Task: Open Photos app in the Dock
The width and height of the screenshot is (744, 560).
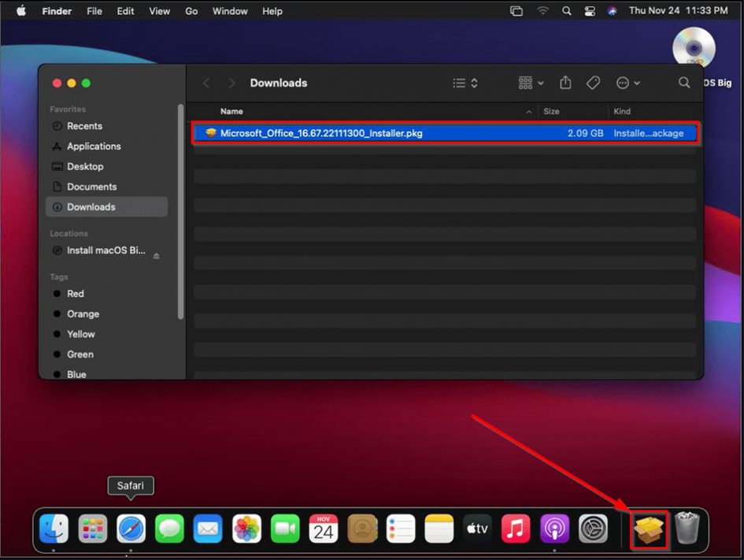Action: [x=246, y=528]
